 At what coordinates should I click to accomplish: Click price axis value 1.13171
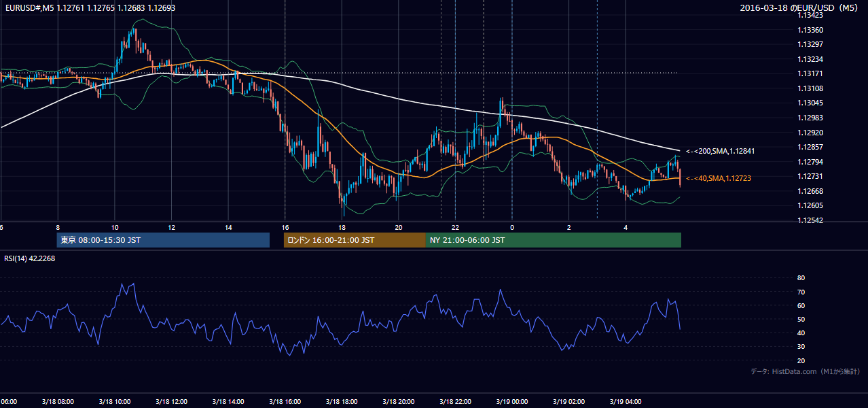pyautogui.click(x=810, y=73)
